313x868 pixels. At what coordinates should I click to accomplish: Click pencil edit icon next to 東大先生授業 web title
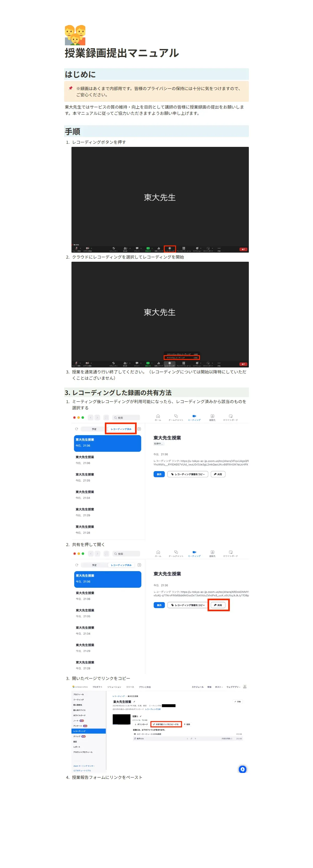point(134,702)
